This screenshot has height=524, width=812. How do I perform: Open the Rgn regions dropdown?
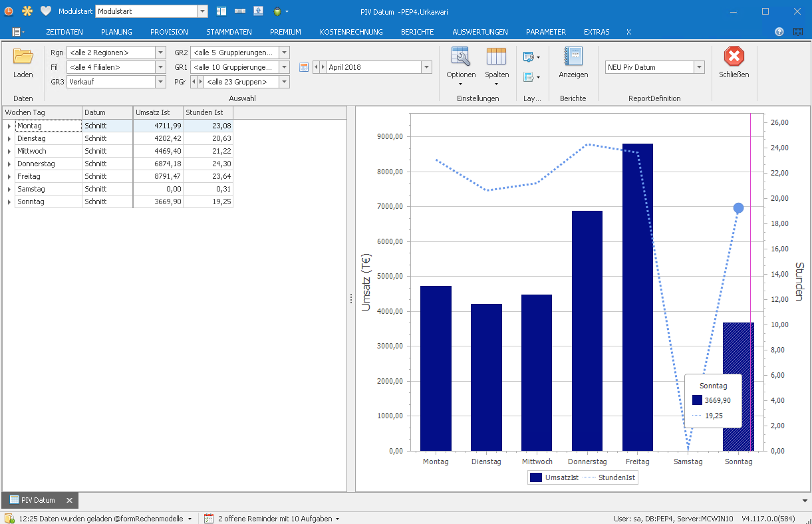(160, 53)
